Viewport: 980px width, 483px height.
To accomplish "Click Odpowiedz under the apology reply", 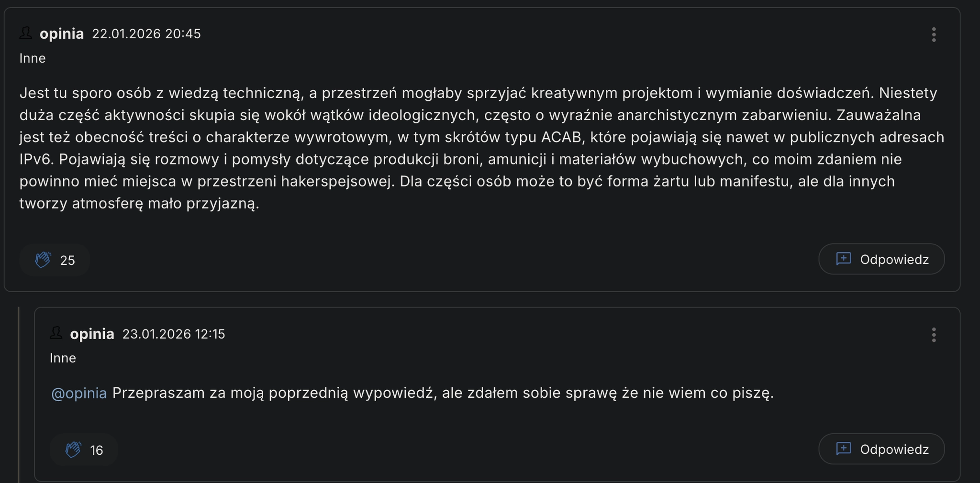I will (x=881, y=449).
